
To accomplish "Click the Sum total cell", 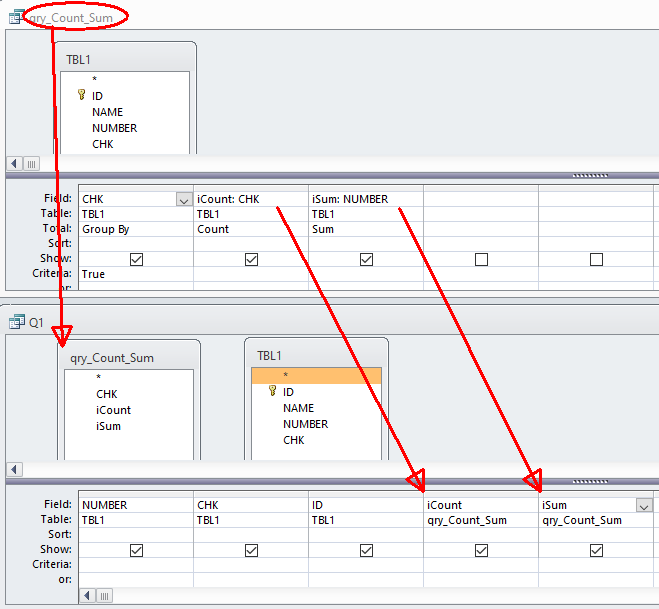I will [366, 229].
